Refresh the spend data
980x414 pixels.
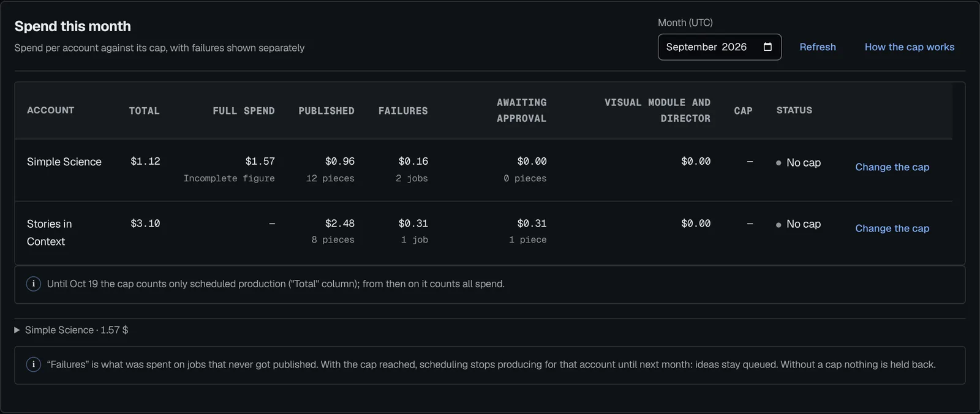click(818, 47)
